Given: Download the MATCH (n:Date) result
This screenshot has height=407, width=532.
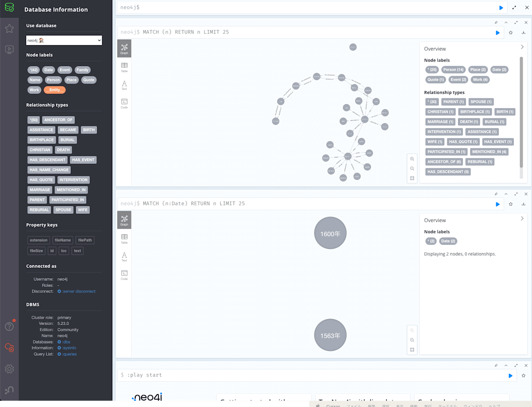Looking at the screenshot, I should [x=524, y=204].
